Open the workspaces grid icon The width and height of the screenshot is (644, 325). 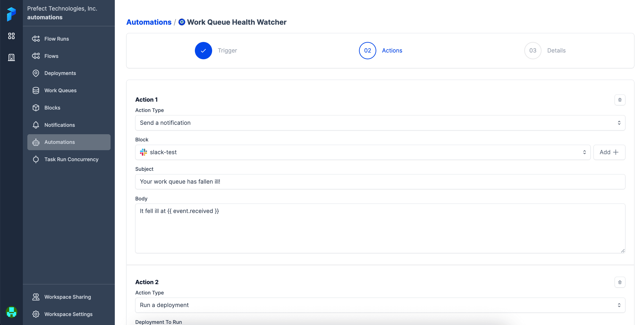pos(11,36)
